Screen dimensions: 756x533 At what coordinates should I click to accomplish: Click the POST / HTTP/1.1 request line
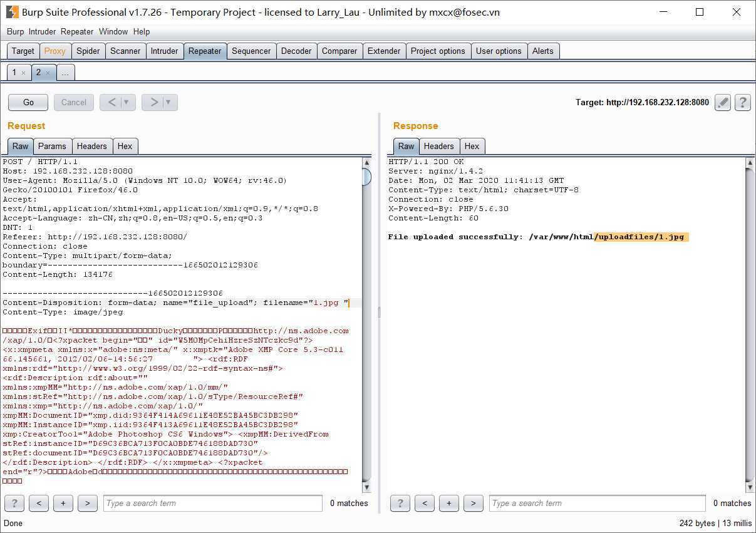(x=40, y=162)
